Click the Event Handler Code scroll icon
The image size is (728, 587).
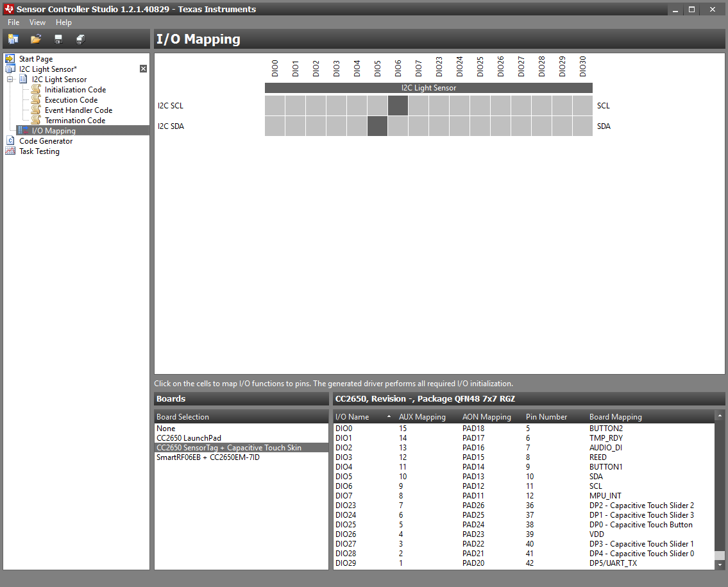pos(36,110)
